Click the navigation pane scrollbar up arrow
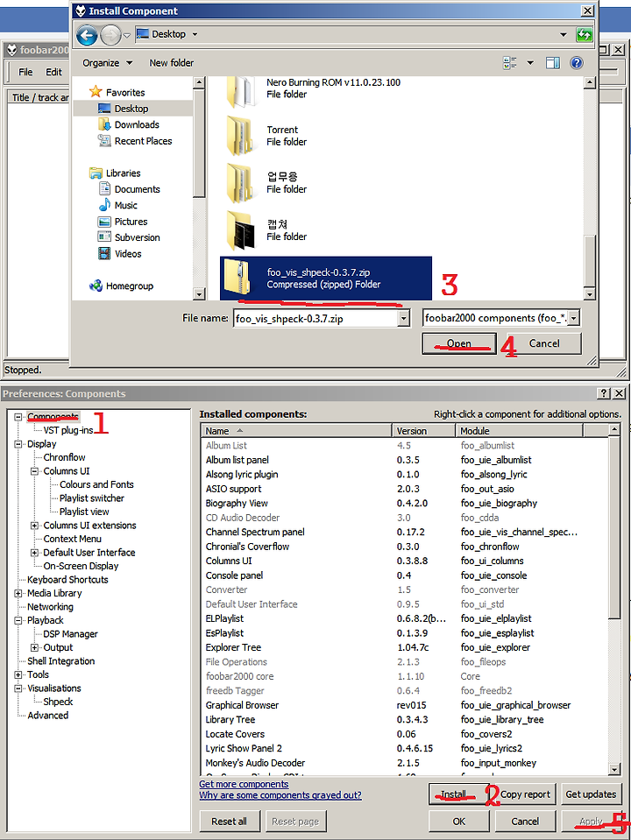This screenshot has width=631, height=840. tap(199, 82)
